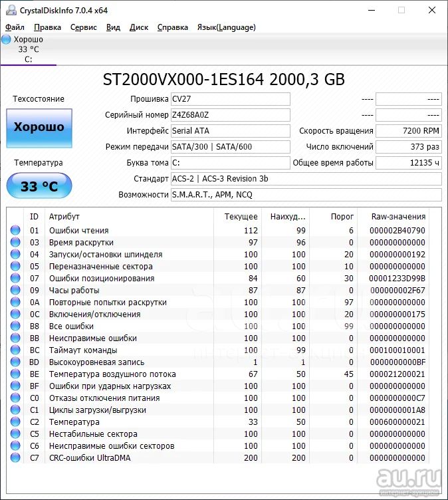Open the Файл menu
448x500 pixels.
(15, 27)
